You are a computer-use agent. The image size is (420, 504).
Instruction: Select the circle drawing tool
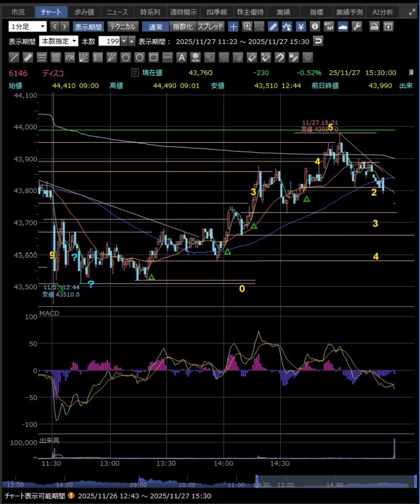pos(140,58)
